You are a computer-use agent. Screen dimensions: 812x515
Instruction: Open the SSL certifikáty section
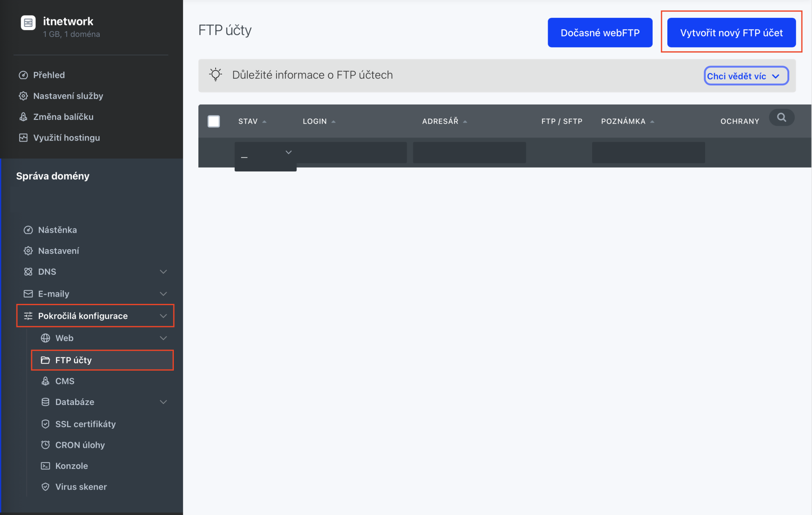85,424
